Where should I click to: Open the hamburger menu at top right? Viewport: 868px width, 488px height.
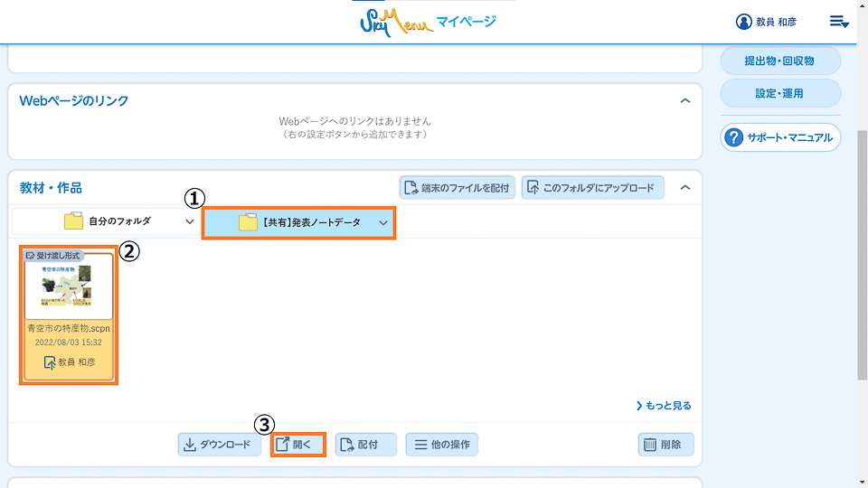click(838, 22)
